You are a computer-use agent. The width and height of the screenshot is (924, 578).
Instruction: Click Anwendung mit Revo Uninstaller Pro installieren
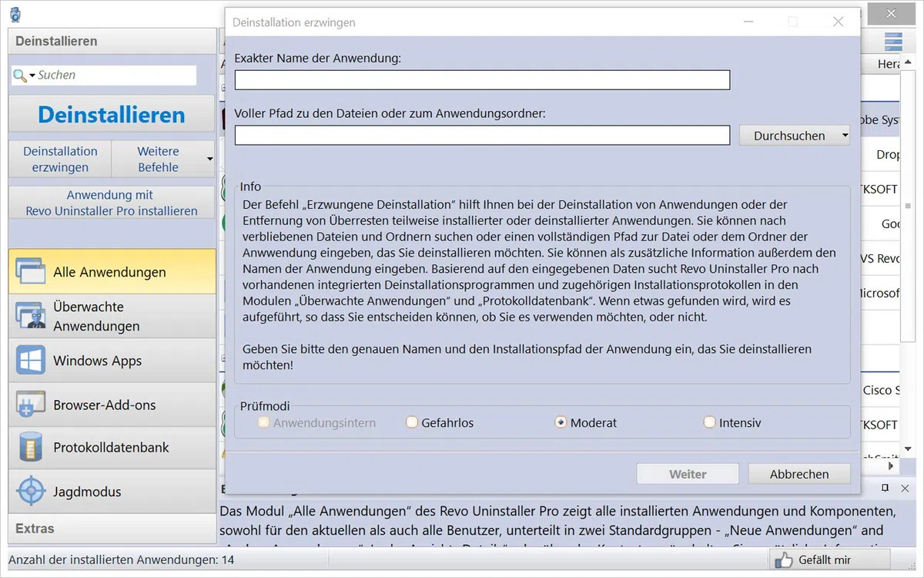click(112, 203)
